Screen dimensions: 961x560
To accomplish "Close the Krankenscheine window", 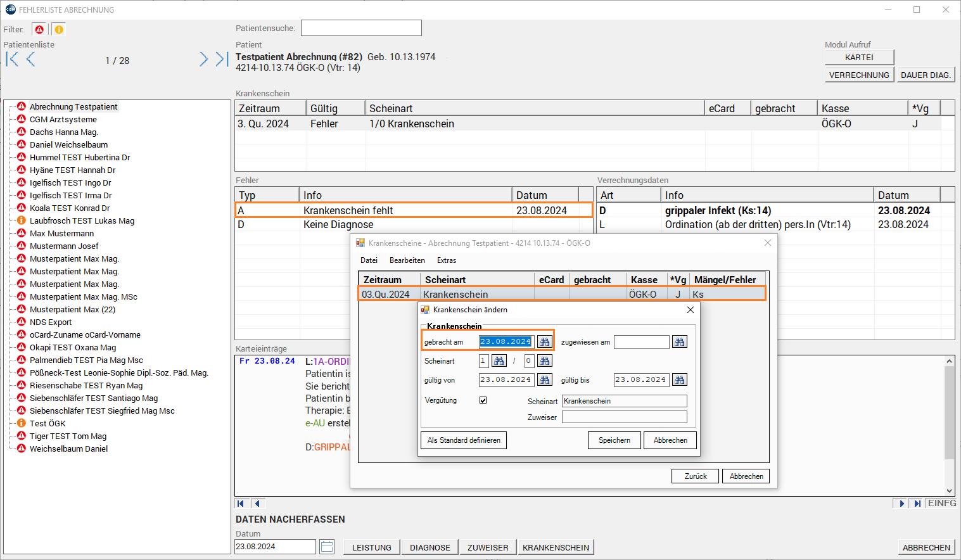I will pyautogui.click(x=768, y=243).
